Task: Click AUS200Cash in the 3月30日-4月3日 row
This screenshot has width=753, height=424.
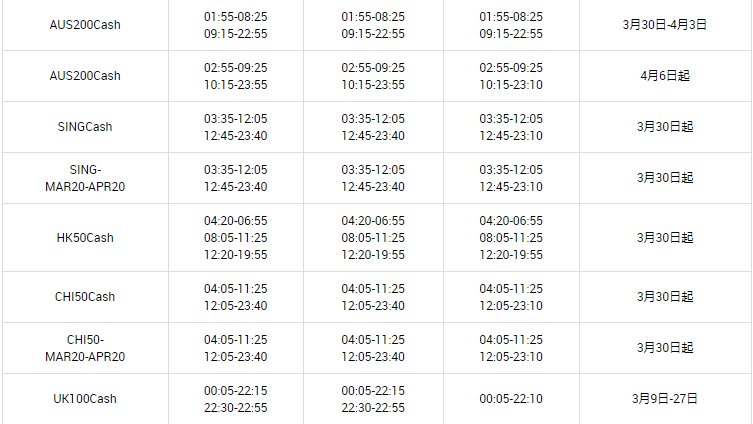Action: 85,25
